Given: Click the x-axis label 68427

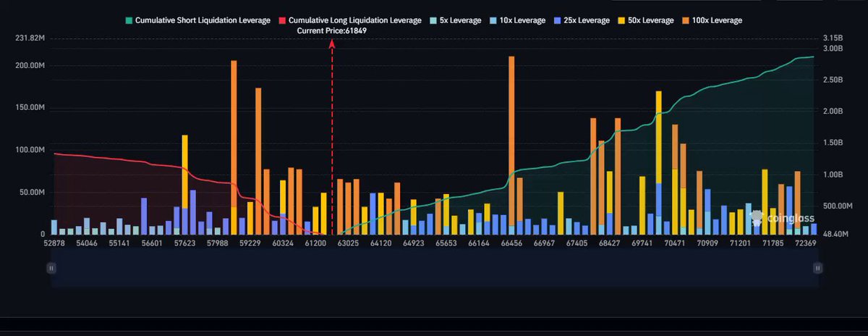Looking at the screenshot, I should pos(610,244).
